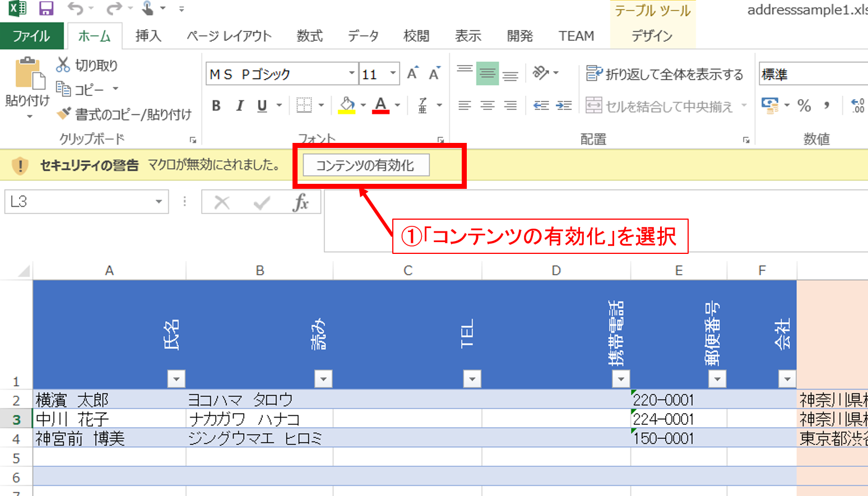Apply yellow fill color bucket
Screen dimensions: 868x496
(347, 105)
